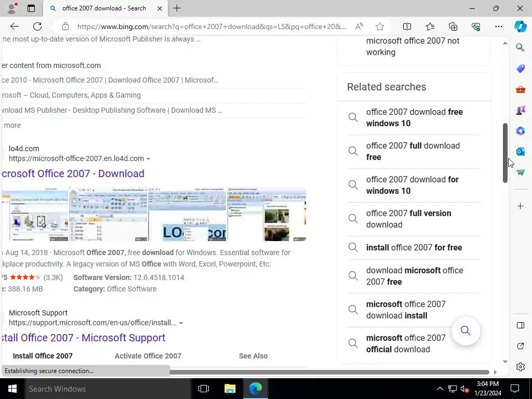Select Activate Office 2007 tab
Image resolution: width=532 pixels, height=399 pixels.
coord(148,356)
